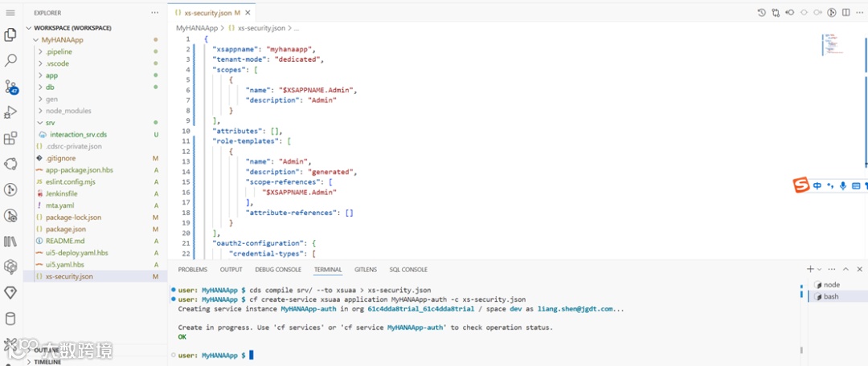
Task: Open the Search view in activity bar
Action: pyautogui.click(x=10, y=60)
